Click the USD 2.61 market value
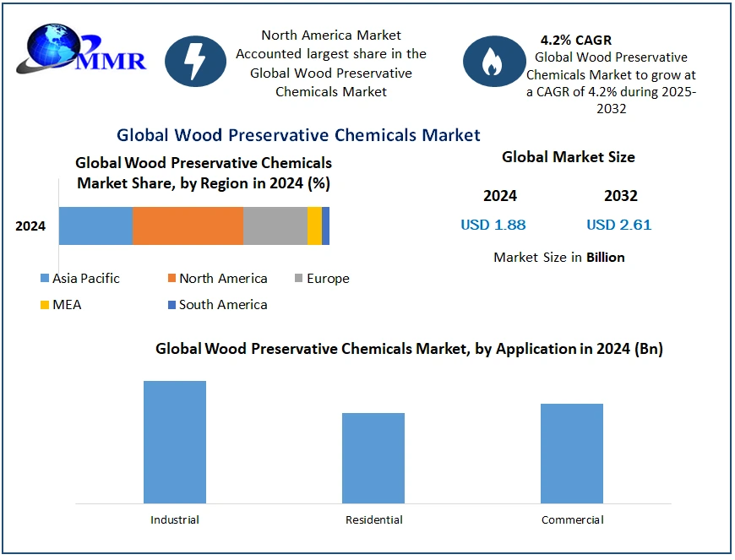Viewport: 735px width, 560px height. pos(619,225)
